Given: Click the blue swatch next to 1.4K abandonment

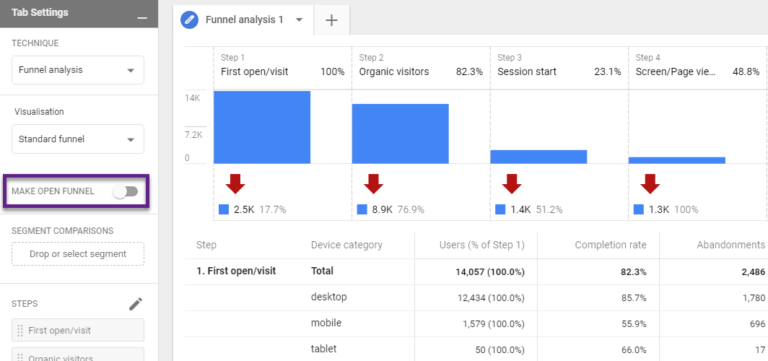Looking at the screenshot, I should pyautogui.click(x=500, y=210).
